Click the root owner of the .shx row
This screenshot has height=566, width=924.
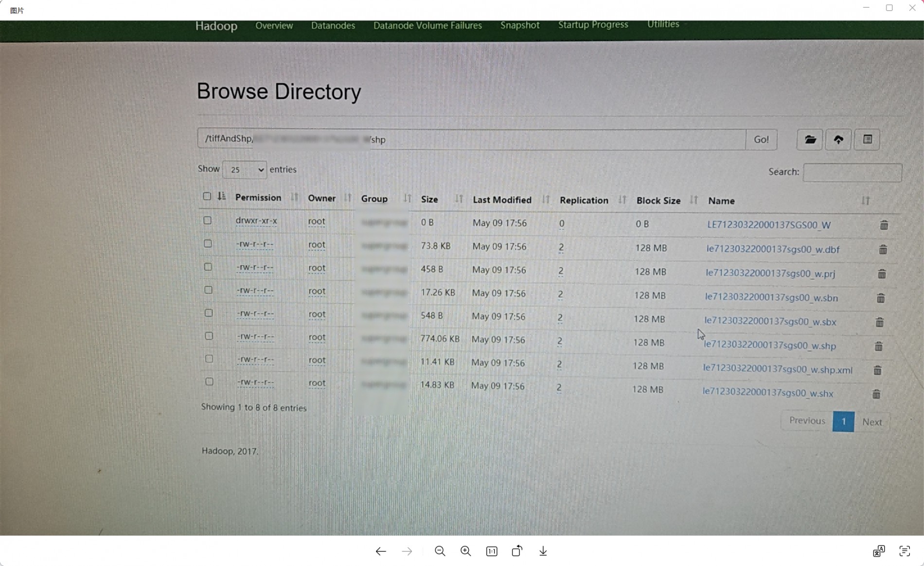coord(317,383)
